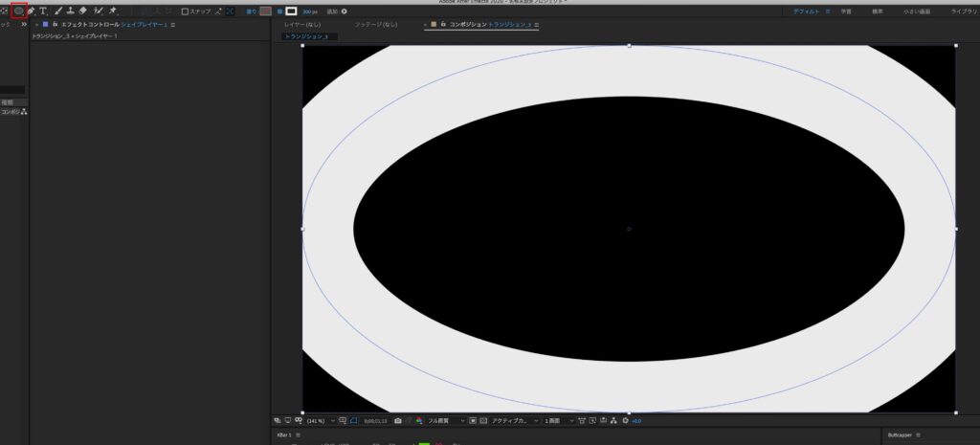Open the 1画面 view layout dropdown
Viewport: 980px width, 445px height.
click(559, 421)
